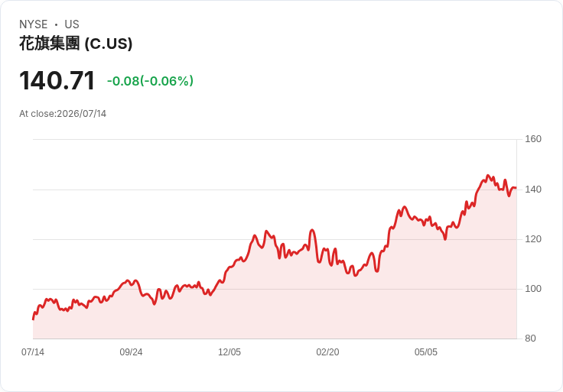The image size is (563, 392).
Task: Click the US market label
Action: pyautogui.click(x=72, y=24)
